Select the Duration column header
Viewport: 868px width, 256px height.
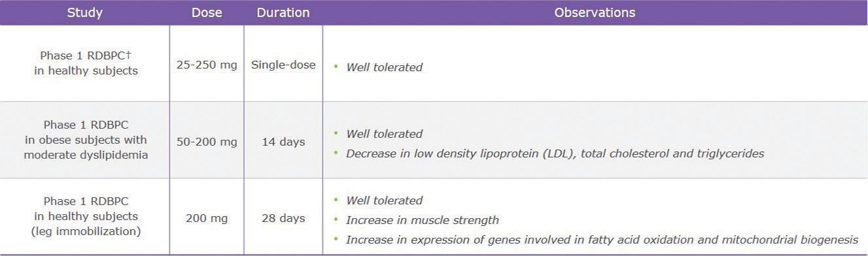(283, 12)
